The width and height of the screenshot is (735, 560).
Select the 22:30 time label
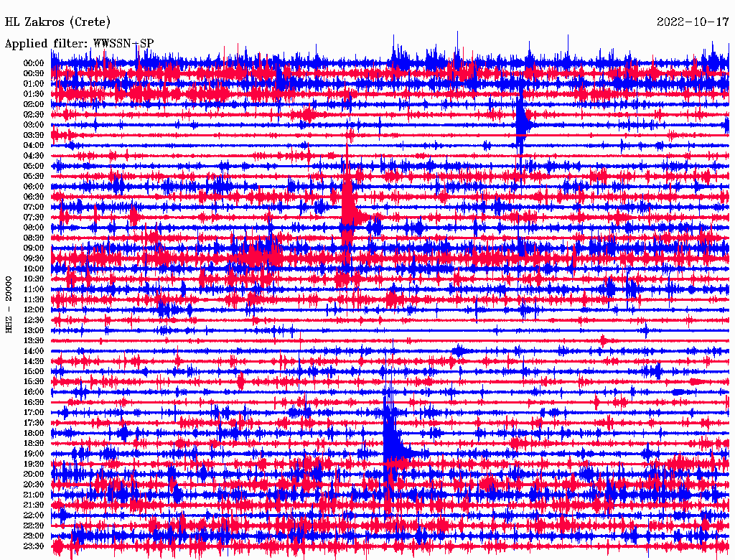34,526
